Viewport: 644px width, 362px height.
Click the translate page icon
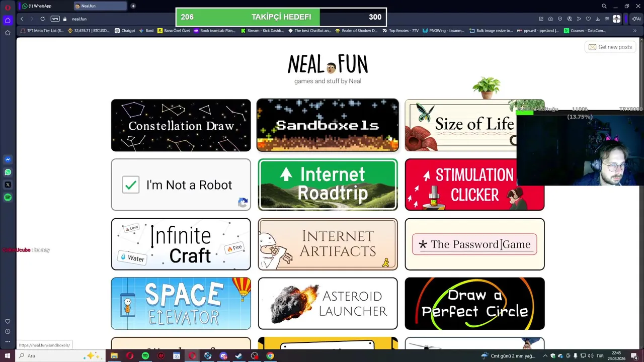570,19
